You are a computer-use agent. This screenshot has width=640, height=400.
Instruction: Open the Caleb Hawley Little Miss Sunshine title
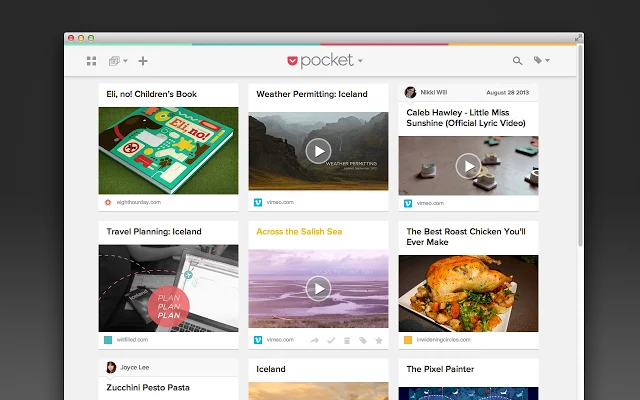pos(466,118)
